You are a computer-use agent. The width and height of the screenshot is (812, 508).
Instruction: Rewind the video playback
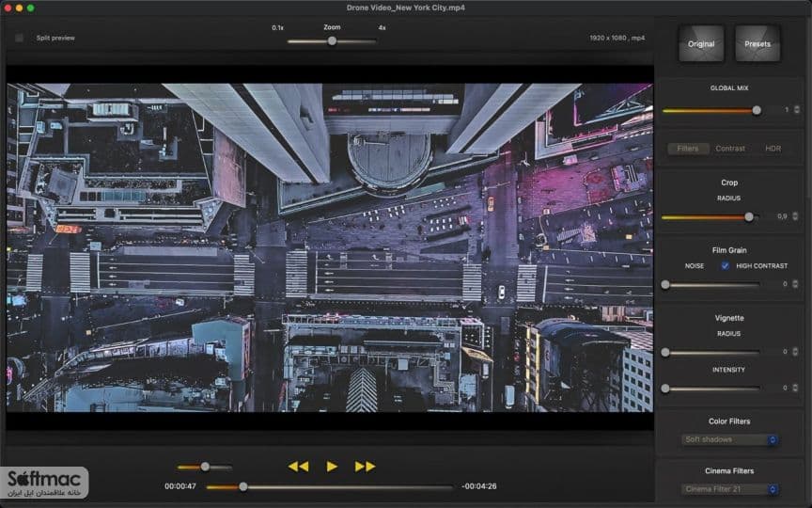[298, 467]
